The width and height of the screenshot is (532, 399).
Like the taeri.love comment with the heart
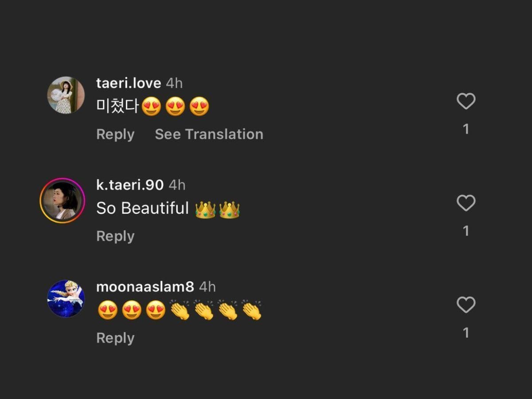coord(466,102)
